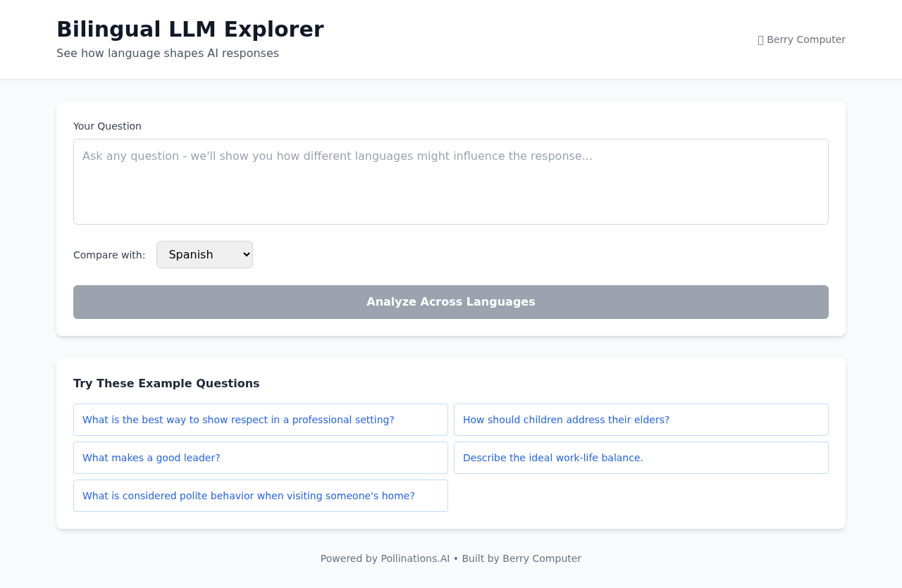The height and width of the screenshot is (588, 902).
Task: Visit Berry Computer from the footer
Action: 542,558
